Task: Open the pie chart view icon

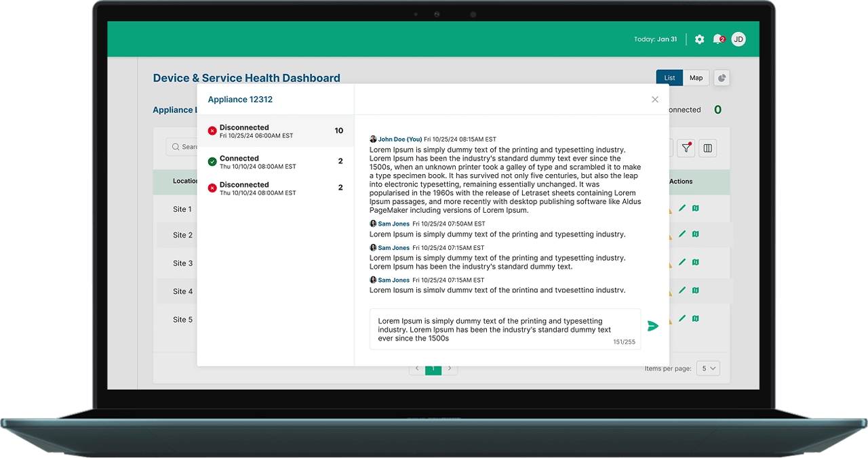Action: click(x=722, y=78)
